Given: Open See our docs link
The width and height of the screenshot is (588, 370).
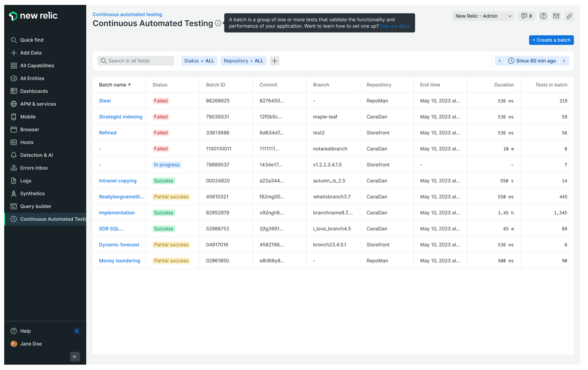Looking at the screenshot, I should pos(395,26).
